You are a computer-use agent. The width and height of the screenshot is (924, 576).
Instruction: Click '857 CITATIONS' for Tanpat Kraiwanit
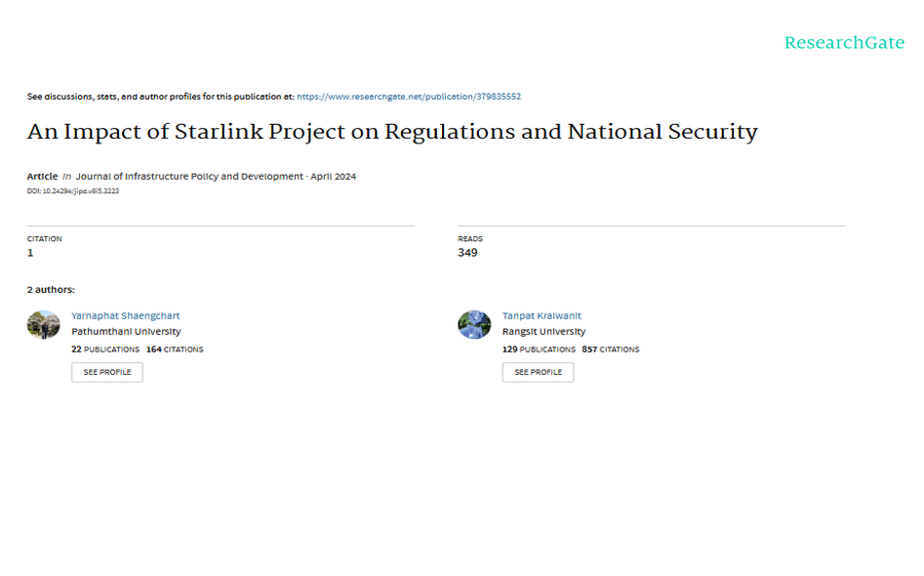coord(611,350)
